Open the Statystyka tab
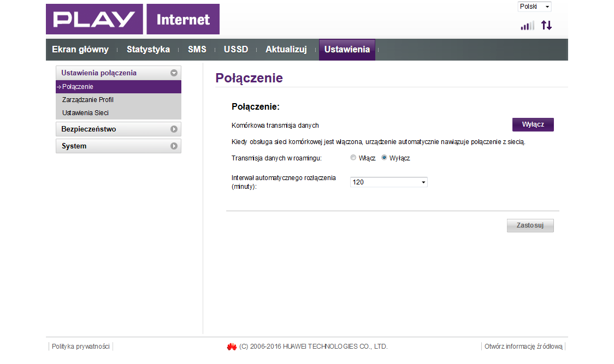 click(x=148, y=50)
